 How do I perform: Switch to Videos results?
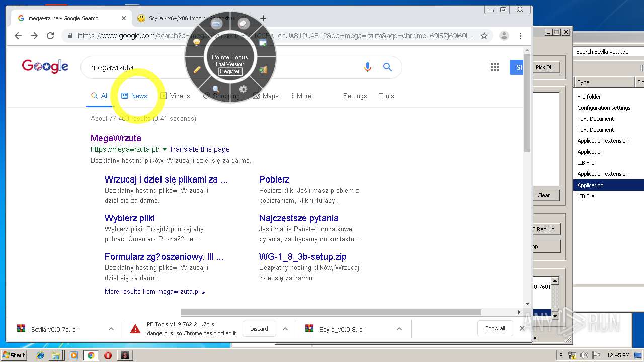pos(175,96)
